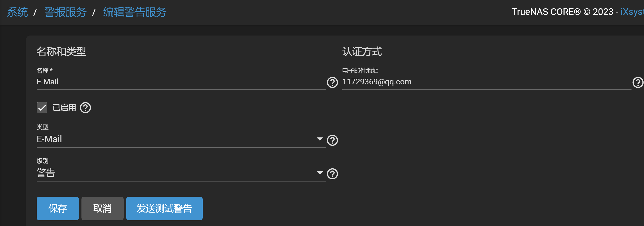
Task: Toggle the 已启用 checkbox
Action: pyautogui.click(x=42, y=108)
